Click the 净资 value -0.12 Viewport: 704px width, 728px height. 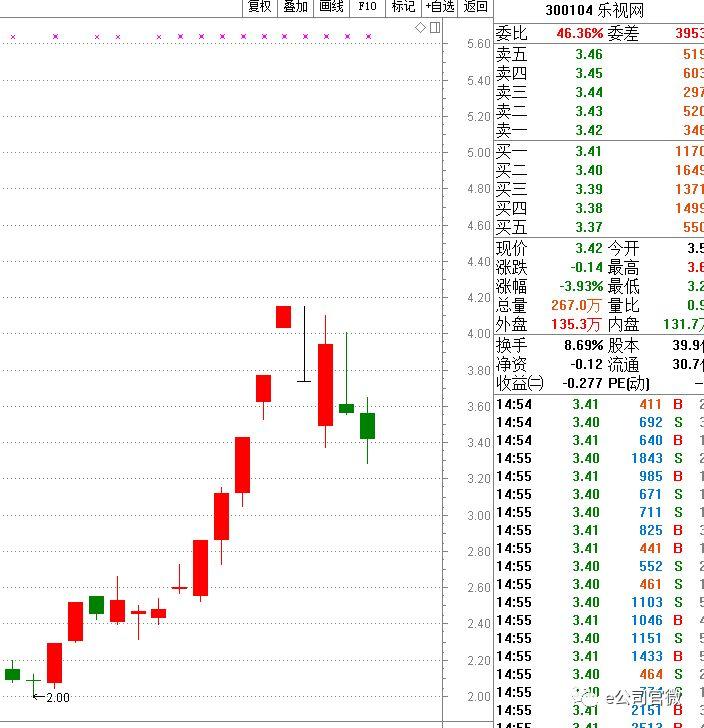coord(587,364)
